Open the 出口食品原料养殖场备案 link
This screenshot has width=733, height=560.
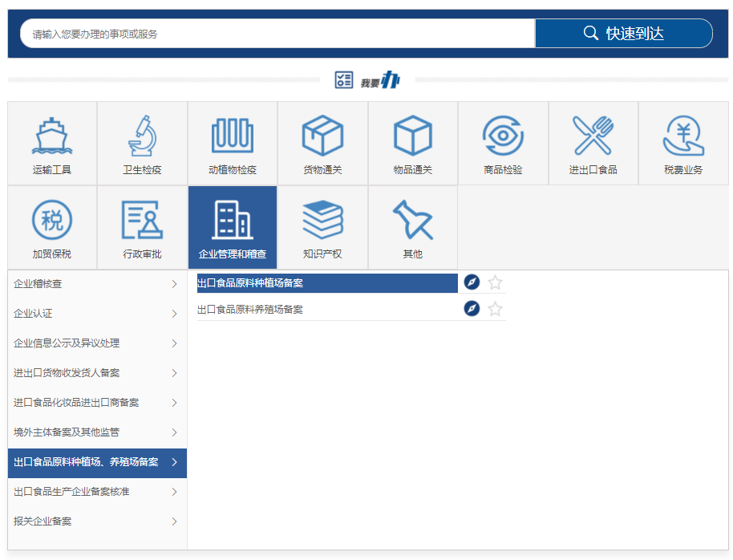(250, 310)
